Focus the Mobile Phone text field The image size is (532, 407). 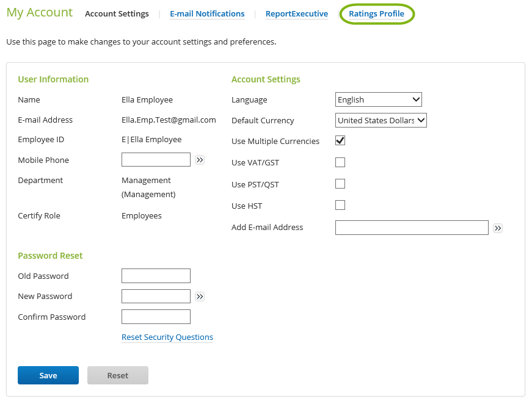click(156, 160)
